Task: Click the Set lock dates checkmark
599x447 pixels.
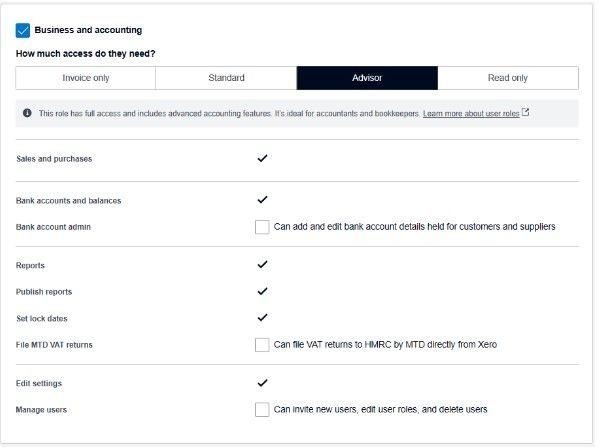Action: click(262, 317)
